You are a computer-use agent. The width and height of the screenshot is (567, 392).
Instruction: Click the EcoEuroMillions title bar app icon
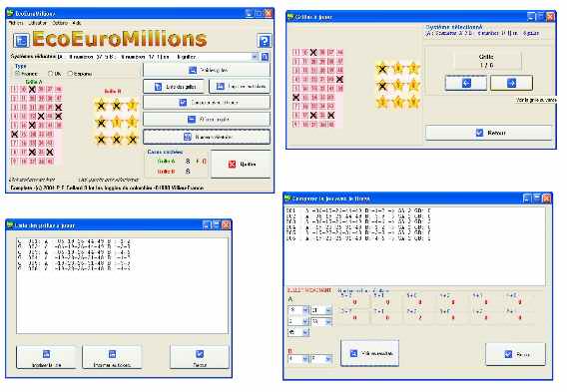point(10,13)
